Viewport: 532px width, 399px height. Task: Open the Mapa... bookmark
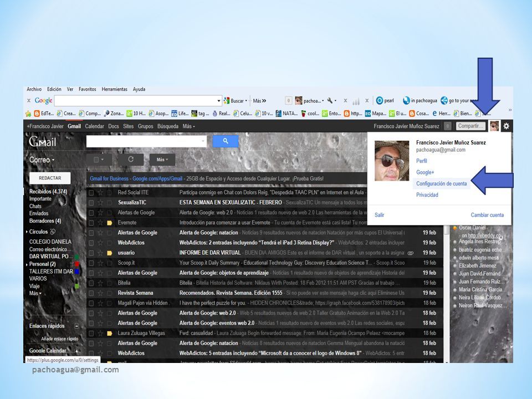(375, 114)
